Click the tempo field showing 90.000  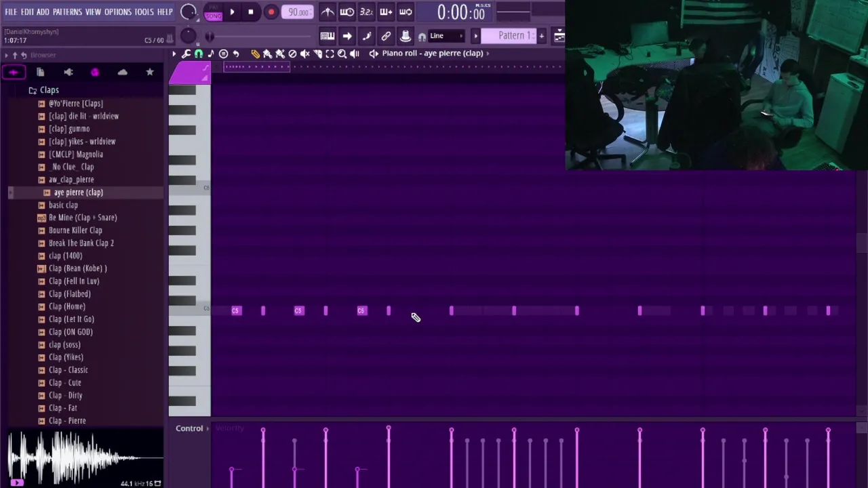(x=298, y=12)
